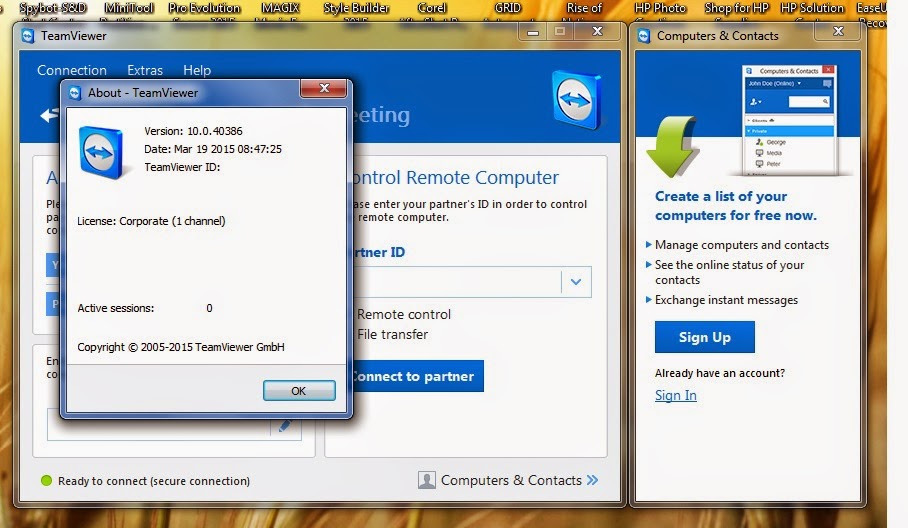Click the HP Photo desktop shortcut
Screen dimensions: 908x528
[x=660, y=8]
